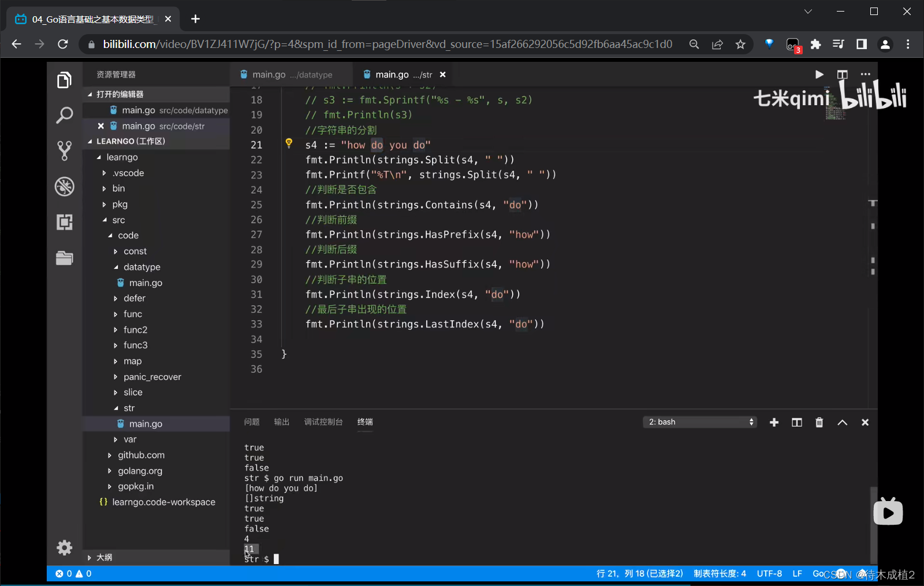Switch to main.go str editor tab
Image resolution: width=924 pixels, height=586 pixels.
point(404,75)
